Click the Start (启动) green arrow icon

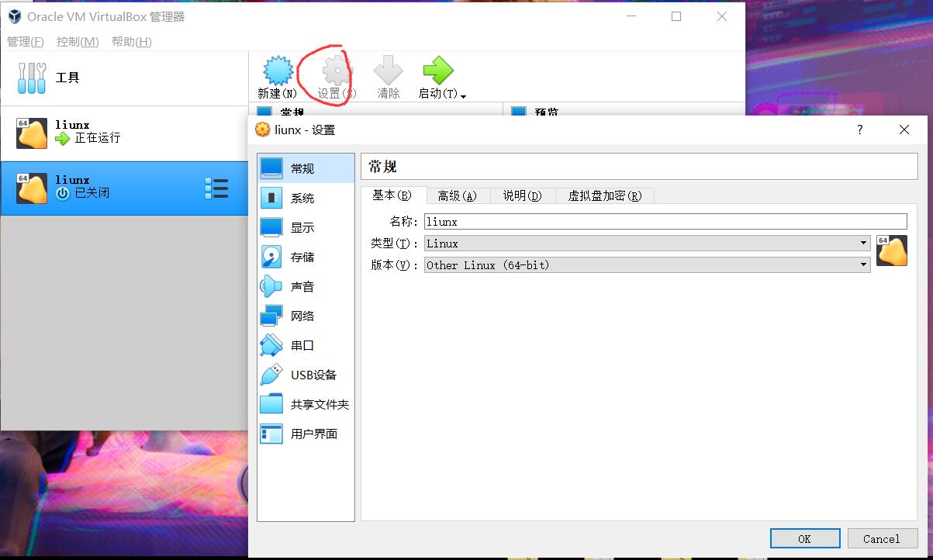pos(438,71)
